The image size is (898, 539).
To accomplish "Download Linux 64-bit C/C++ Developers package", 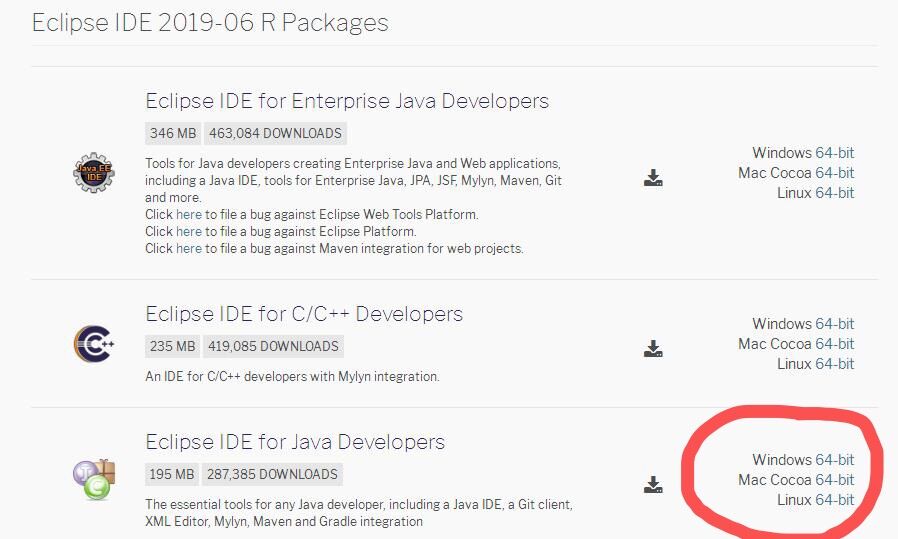I will point(834,364).
